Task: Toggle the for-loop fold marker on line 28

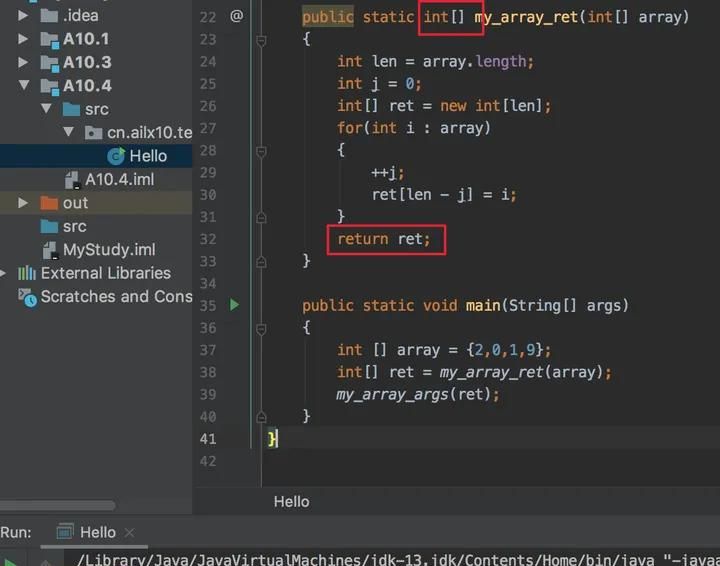Action: click(261, 150)
